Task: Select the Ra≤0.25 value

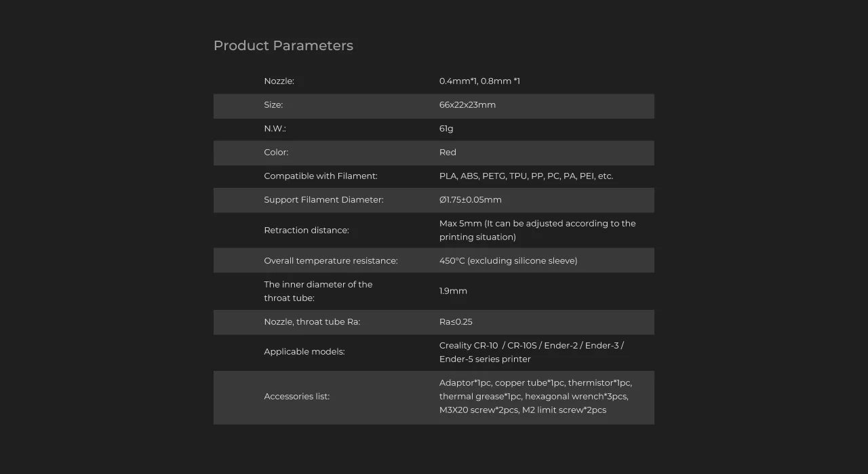Action: 456,322
